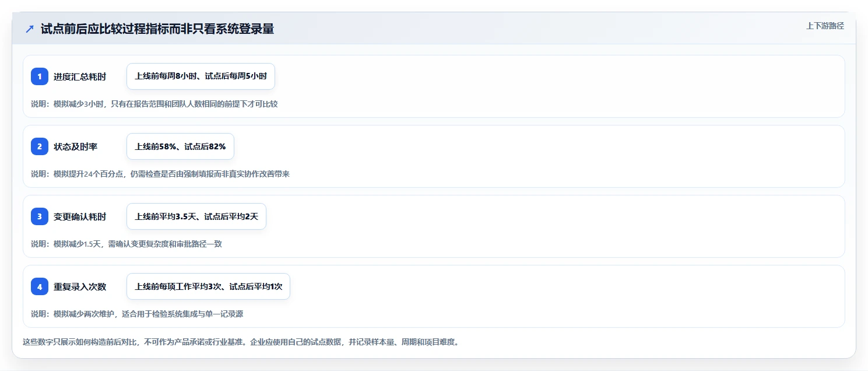Image resolution: width=868 pixels, height=371 pixels.
Task: Select the step number 4 badge
Action: pyautogui.click(x=40, y=286)
